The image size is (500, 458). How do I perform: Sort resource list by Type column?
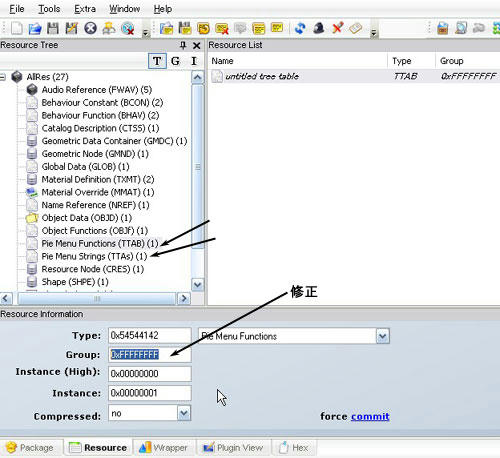411,61
